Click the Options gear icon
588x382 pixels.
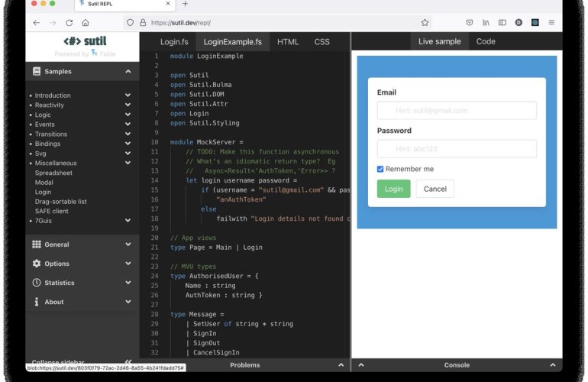pos(37,264)
